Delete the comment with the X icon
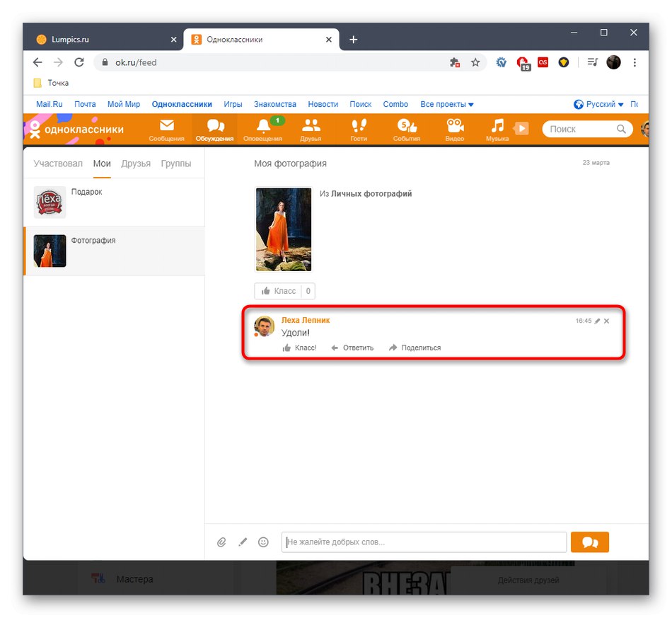 point(606,321)
